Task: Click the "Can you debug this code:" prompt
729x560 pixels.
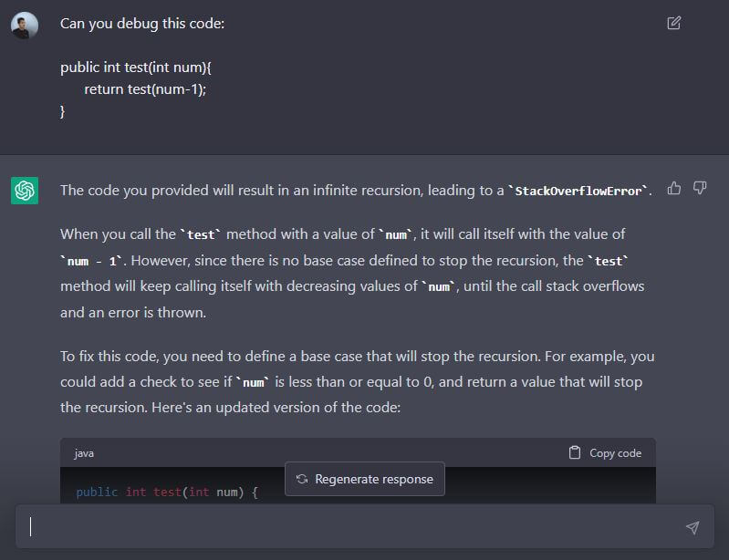Action: click(x=142, y=24)
